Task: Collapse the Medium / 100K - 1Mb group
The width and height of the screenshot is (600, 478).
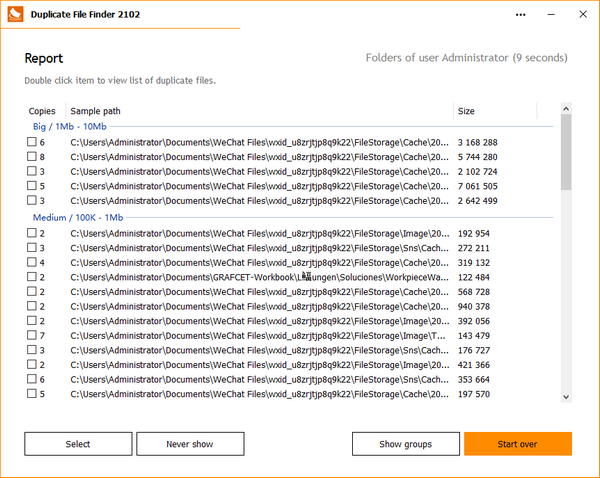Action: 78,218
